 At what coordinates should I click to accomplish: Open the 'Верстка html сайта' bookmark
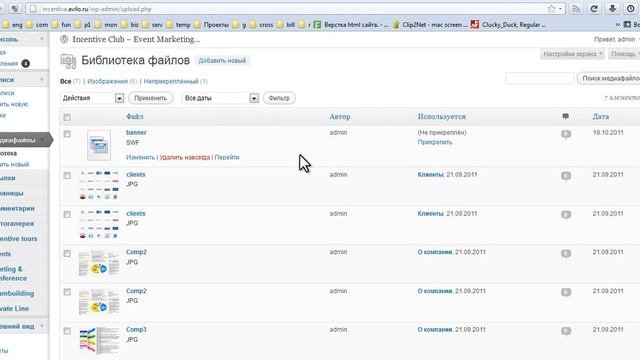[x=351, y=25]
